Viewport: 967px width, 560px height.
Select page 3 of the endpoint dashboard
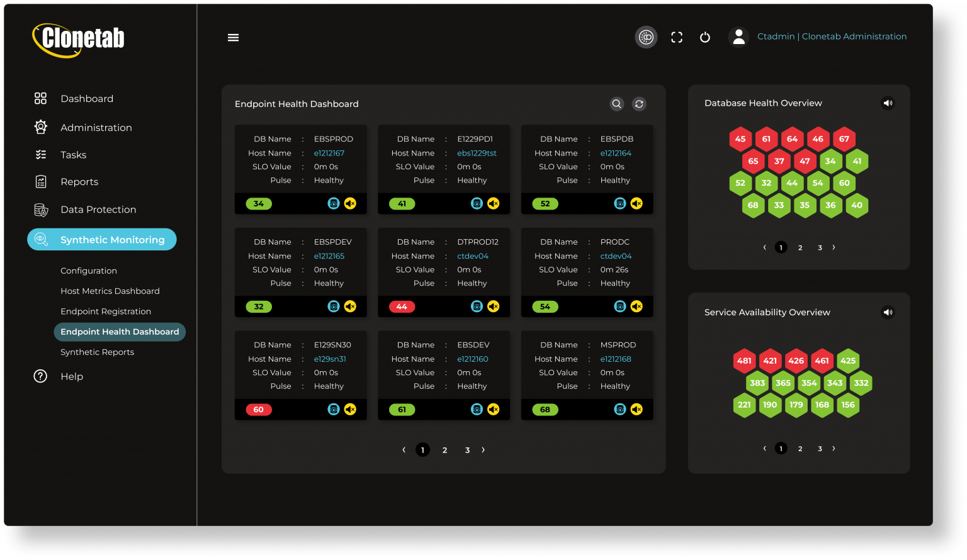click(x=467, y=450)
